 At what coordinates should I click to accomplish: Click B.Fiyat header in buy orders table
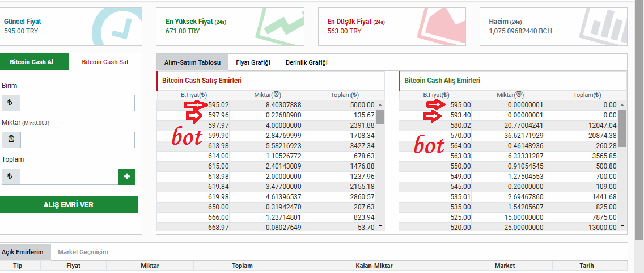435,95
